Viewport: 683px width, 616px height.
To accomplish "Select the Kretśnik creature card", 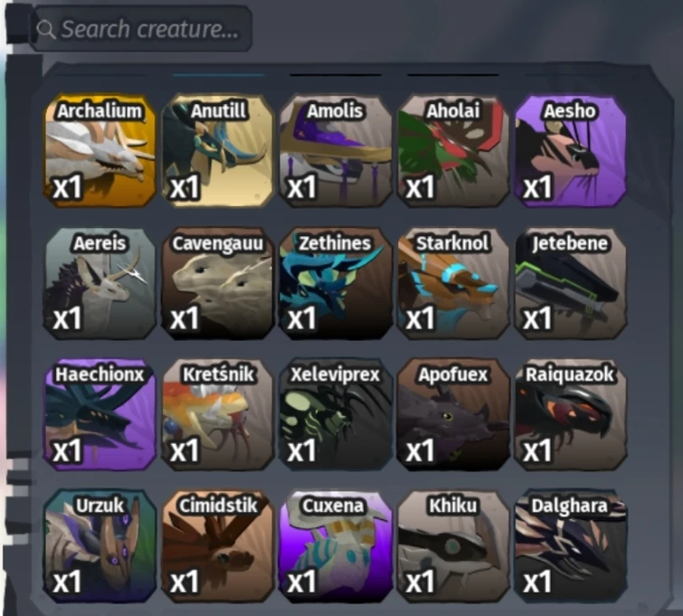I will coord(218,414).
